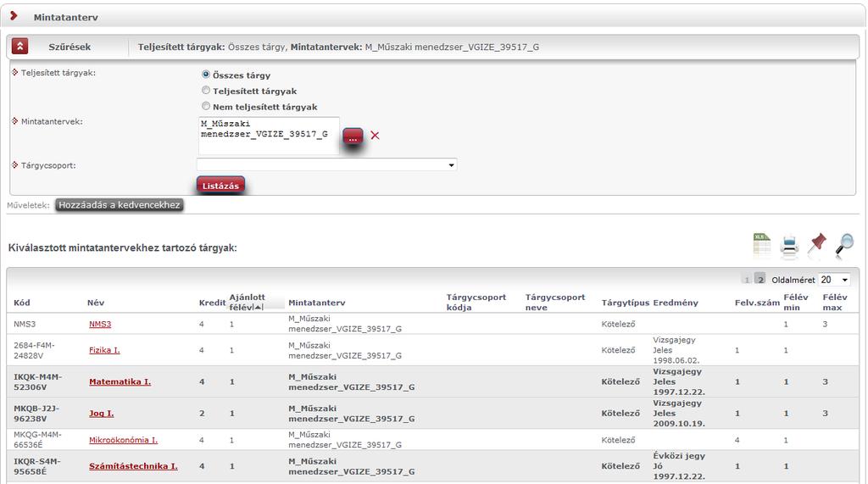Sort by the Felv.szám column header
Image resolution: width=868 pixels, height=484 pixels.
tap(757, 303)
